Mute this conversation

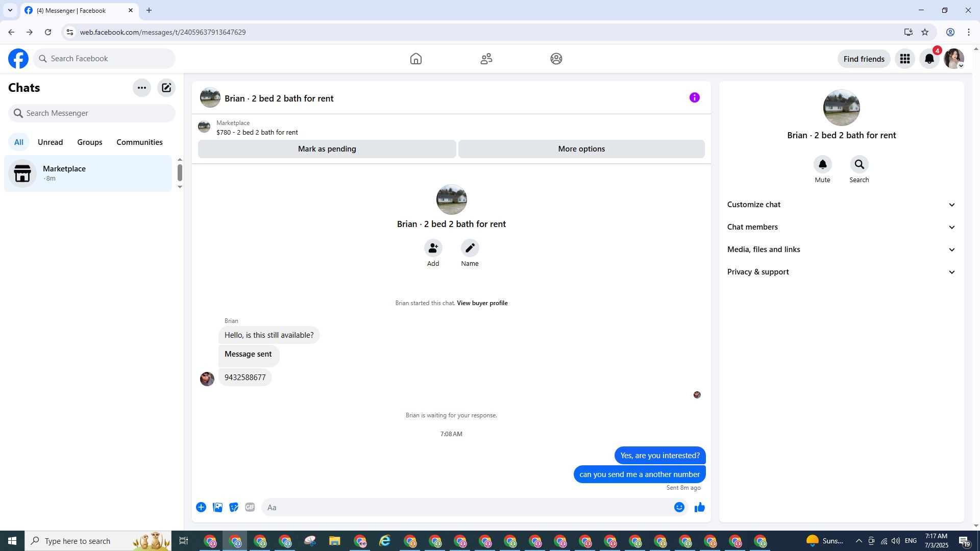click(822, 165)
